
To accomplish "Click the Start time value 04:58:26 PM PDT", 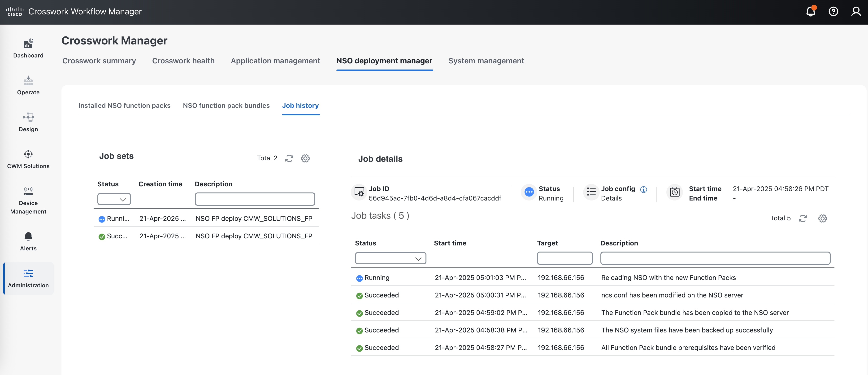I will pyautogui.click(x=780, y=189).
